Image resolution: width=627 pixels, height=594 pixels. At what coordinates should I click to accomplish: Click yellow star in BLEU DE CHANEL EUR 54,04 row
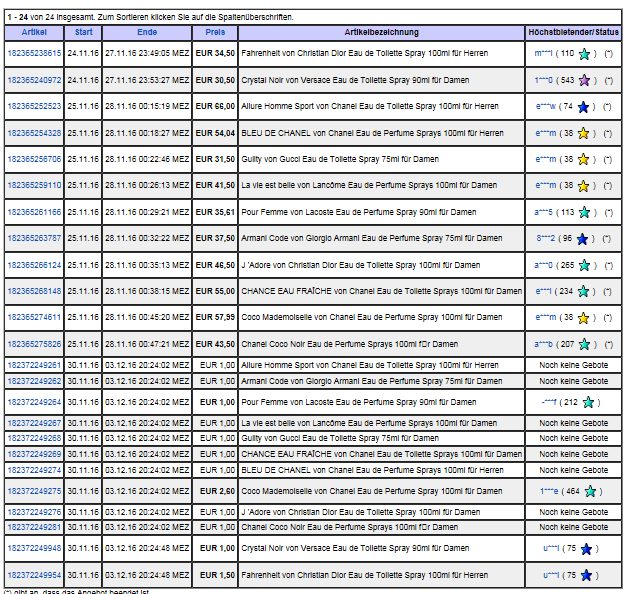tap(583, 134)
